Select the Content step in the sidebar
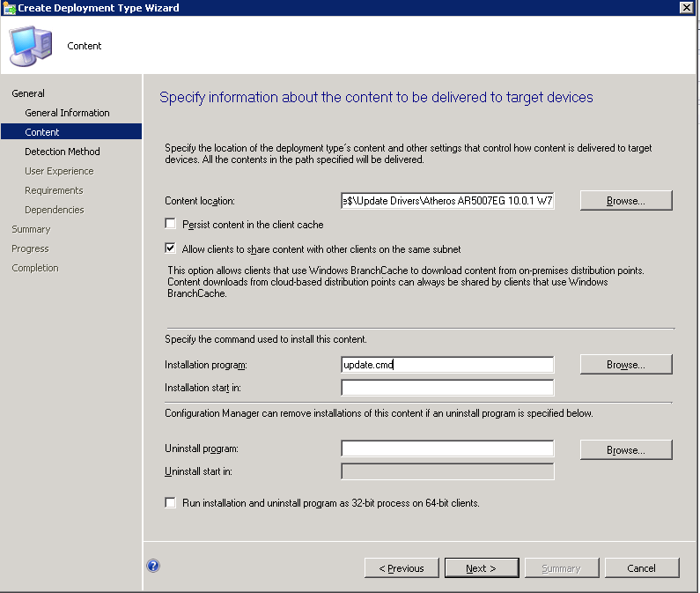 pos(42,132)
